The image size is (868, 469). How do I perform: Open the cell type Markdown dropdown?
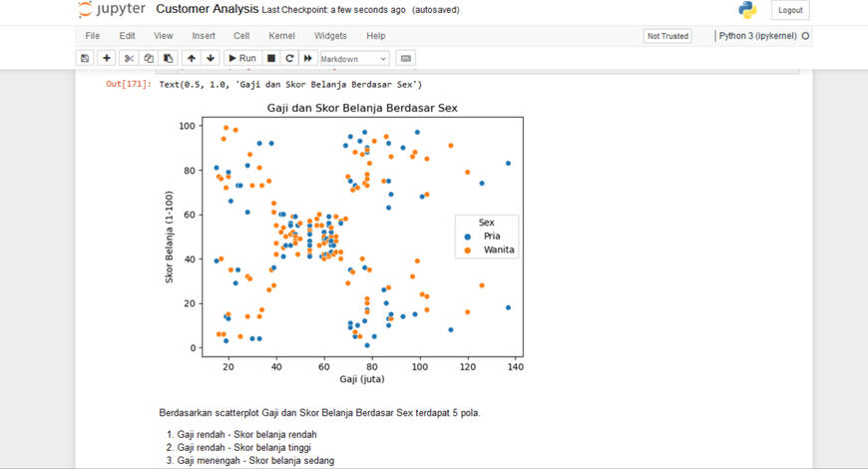(354, 59)
